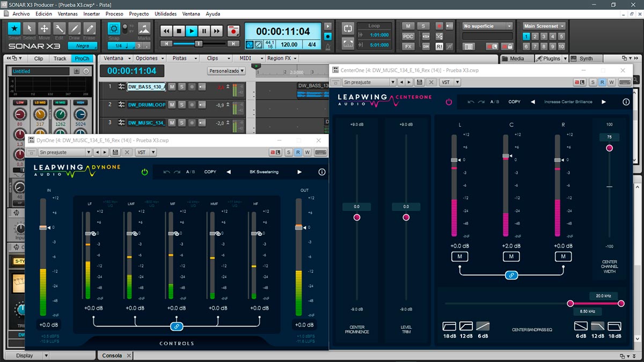Open the Archivo menu
The width and height of the screenshot is (644, 362).
(21, 13)
